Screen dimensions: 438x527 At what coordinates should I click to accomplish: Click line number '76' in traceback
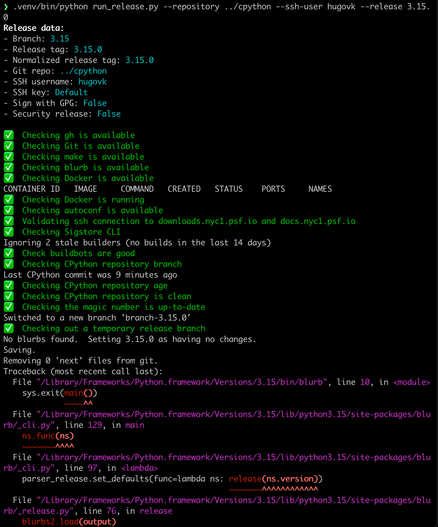point(111,511)
